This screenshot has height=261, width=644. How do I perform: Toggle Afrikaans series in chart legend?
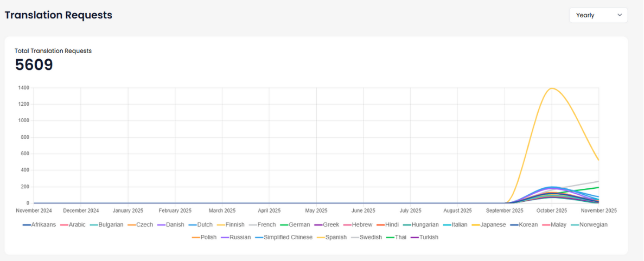39,225
